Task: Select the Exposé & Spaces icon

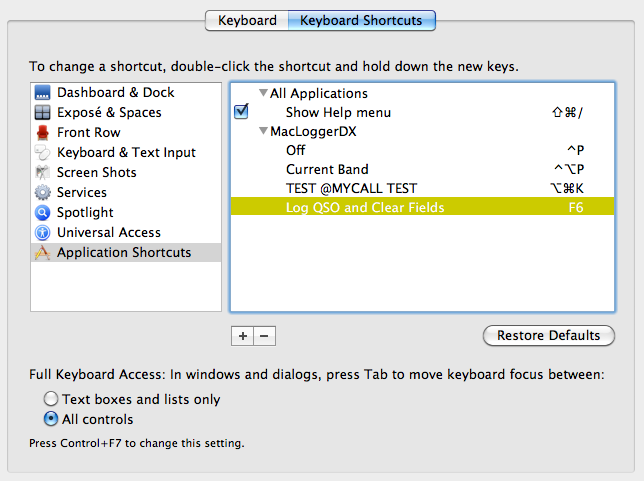Action: coord(42,113)
